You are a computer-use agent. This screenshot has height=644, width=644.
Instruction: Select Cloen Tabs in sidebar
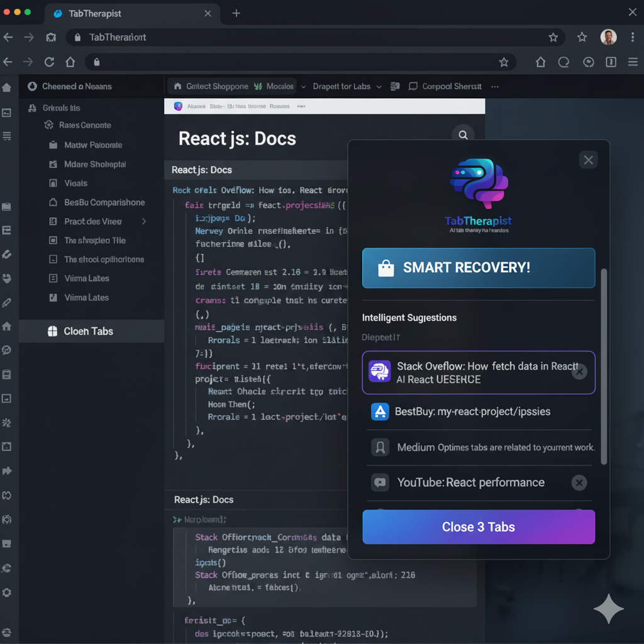pyautogui.click(x=92, y=331)
